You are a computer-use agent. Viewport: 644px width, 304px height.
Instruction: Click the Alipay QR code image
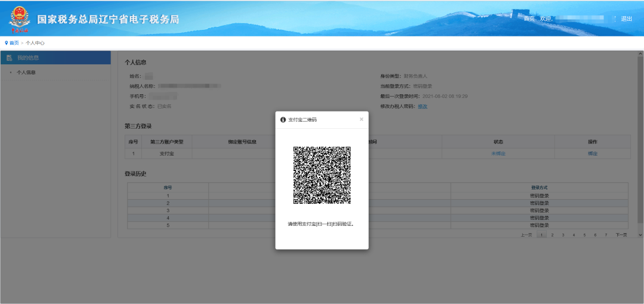pos(322,175)
